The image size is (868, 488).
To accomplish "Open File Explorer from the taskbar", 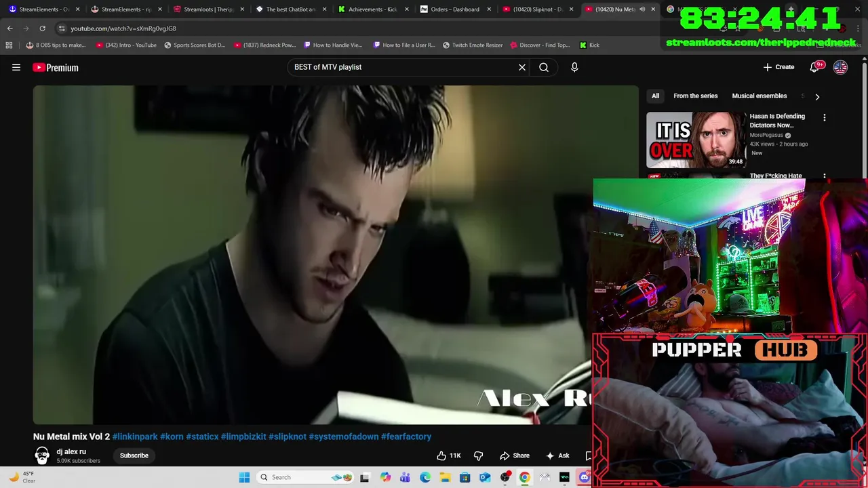I will click(x=445, y=477).
